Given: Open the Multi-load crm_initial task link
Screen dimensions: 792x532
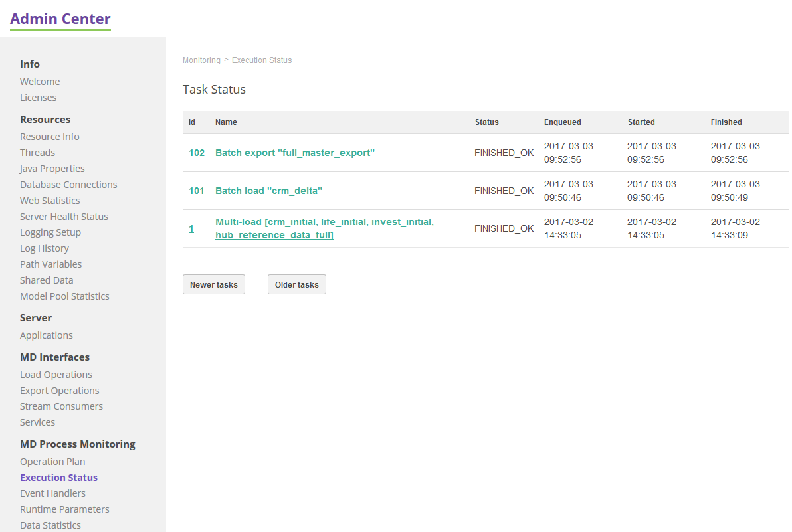Looking at the screenshot, I should coord(324,222).
